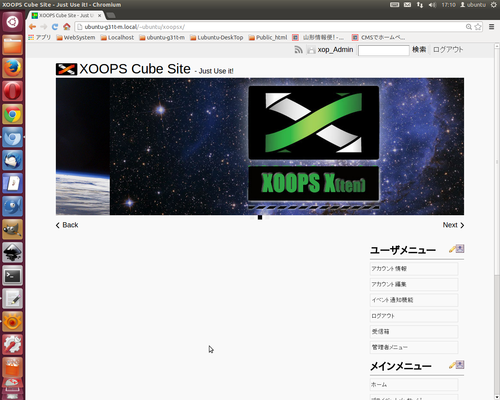Click the site search text box

click(x=383, y=50)
